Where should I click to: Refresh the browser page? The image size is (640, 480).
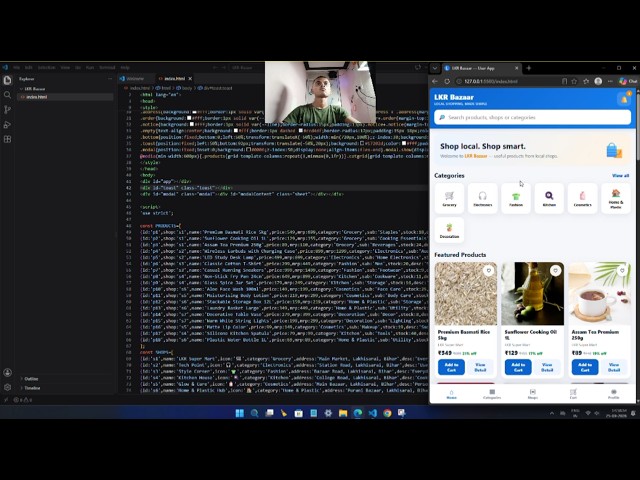click(447, 81)
